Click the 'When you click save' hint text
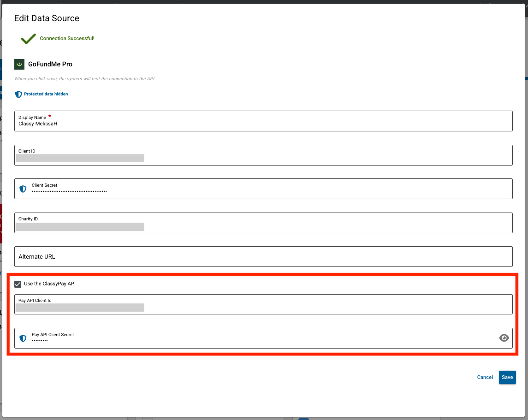The height and width of the screenshot is (420, 528). (85, 79)
